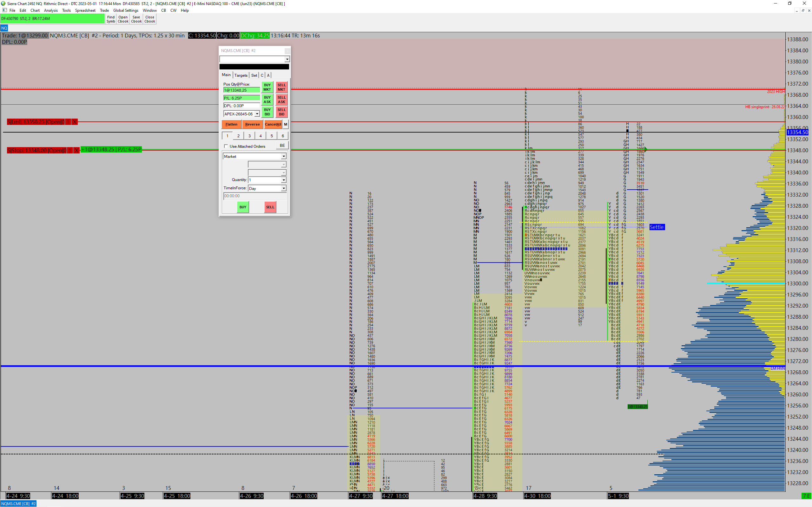Click the NQM3.CME [CB] #2 window tab
Viewport: 812px width, 507px height.
(x=18, y=504)
